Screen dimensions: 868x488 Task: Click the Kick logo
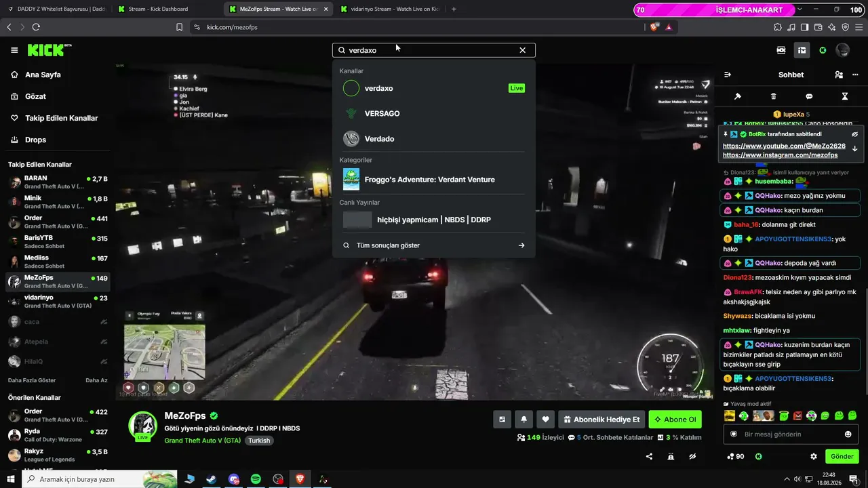point(49,50)
